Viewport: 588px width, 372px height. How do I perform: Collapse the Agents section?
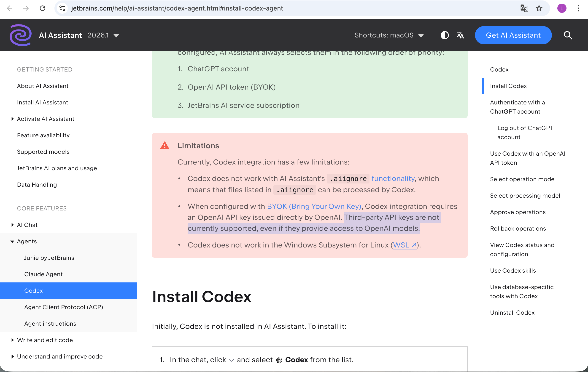tap(12, 242)
